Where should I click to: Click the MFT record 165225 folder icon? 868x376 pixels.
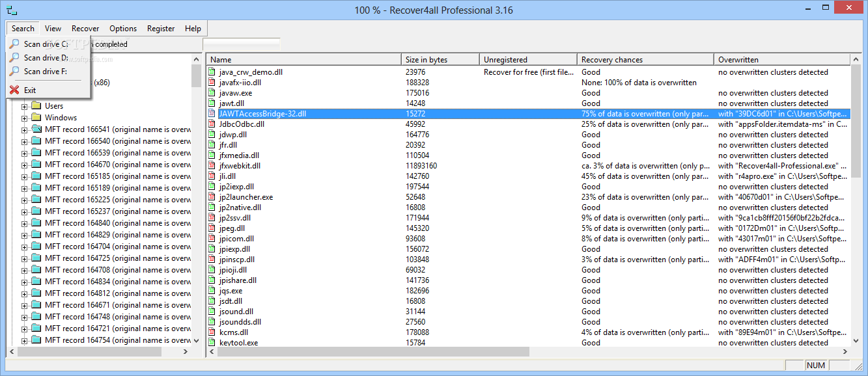(x=36, y=200)
